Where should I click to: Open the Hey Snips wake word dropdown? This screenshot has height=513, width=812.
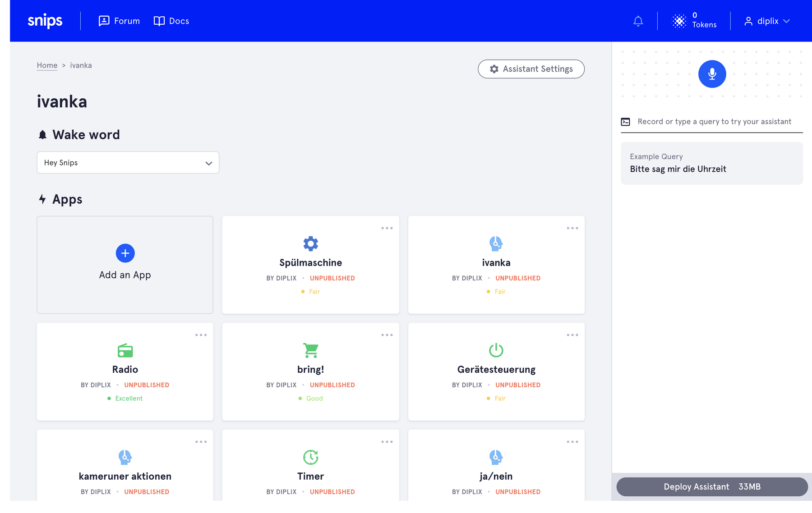tap(128, 163)
